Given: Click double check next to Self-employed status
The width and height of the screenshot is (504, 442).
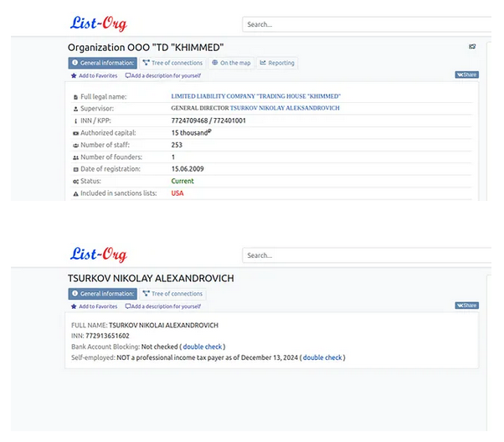Looking at the screenshot, I should [322, 357].
